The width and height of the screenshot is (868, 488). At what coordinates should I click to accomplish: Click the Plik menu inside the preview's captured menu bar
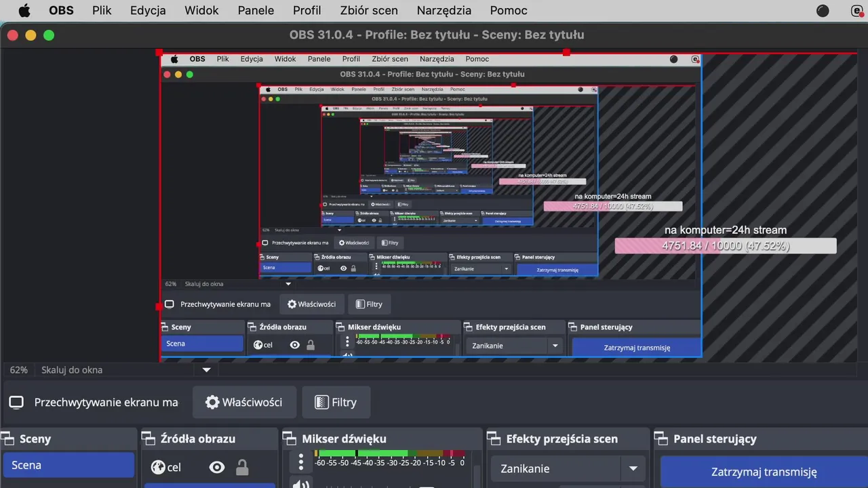[x=223, y=59]
